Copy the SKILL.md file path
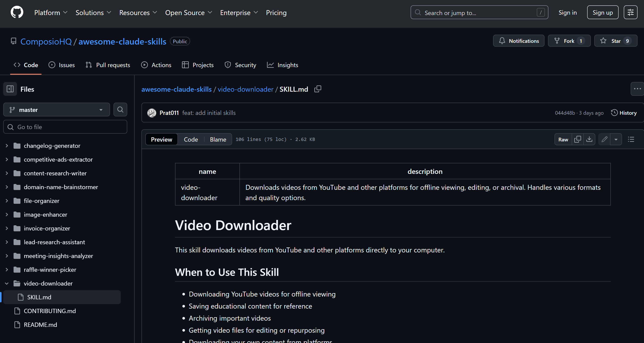 (318, 89)
